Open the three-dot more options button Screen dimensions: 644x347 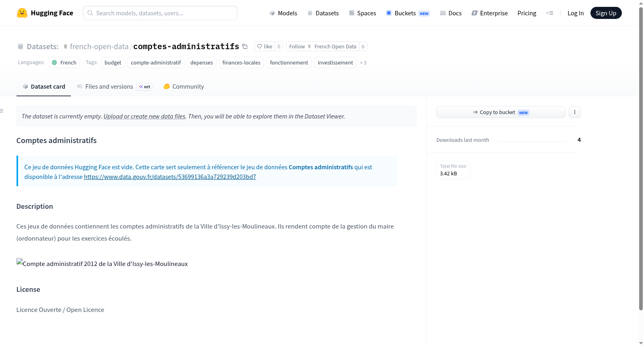coord(575,112)
